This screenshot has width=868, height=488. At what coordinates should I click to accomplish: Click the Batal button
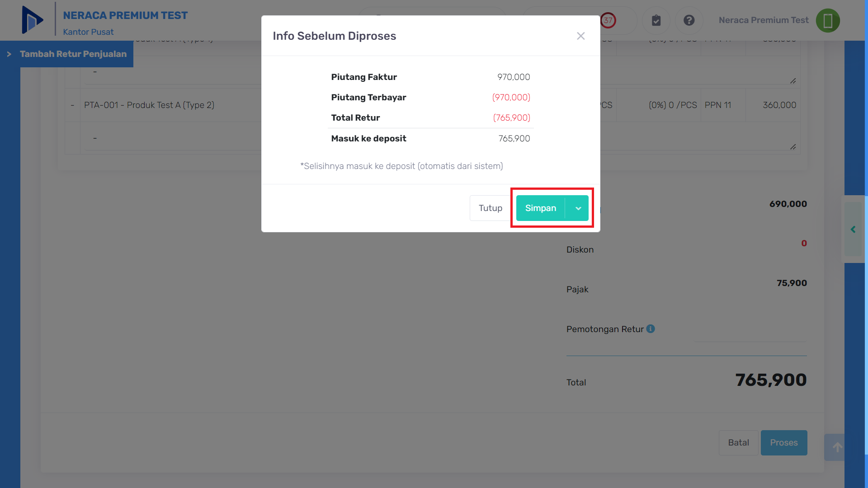[738, 443]
